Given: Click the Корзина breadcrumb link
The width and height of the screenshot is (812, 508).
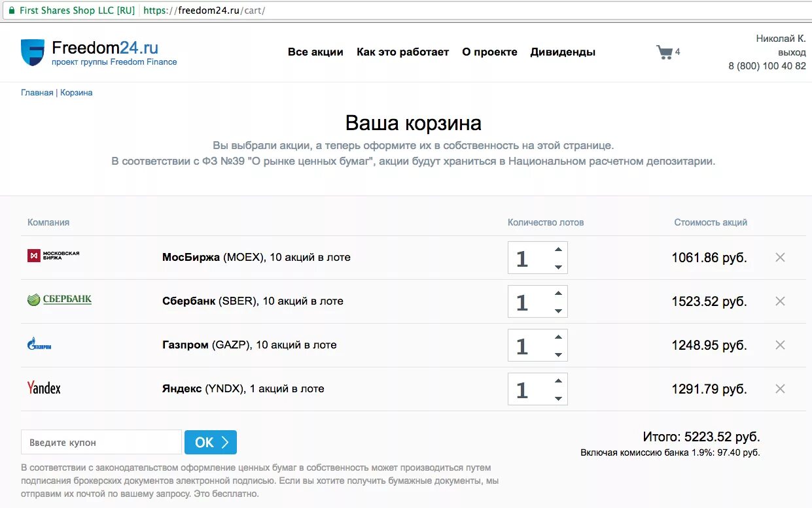Looking at the screenshot, I should coord(77,93).
